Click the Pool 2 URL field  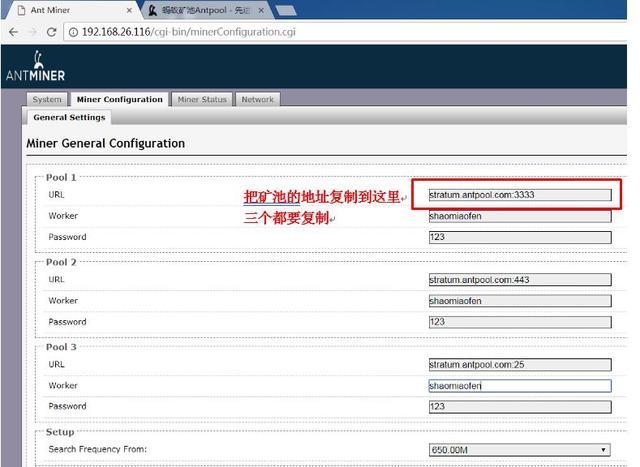point(518,280)
